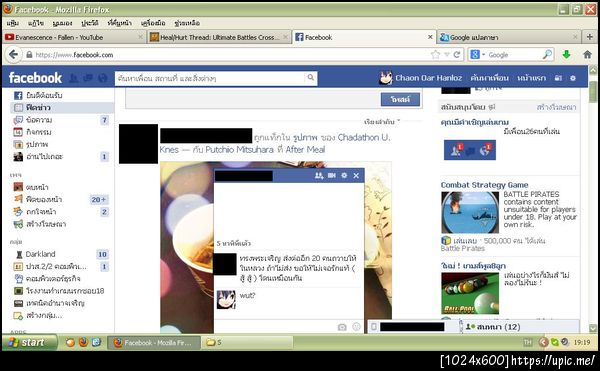Switch to Evanescence - Fallen YouTube tab

coord(74,37)
